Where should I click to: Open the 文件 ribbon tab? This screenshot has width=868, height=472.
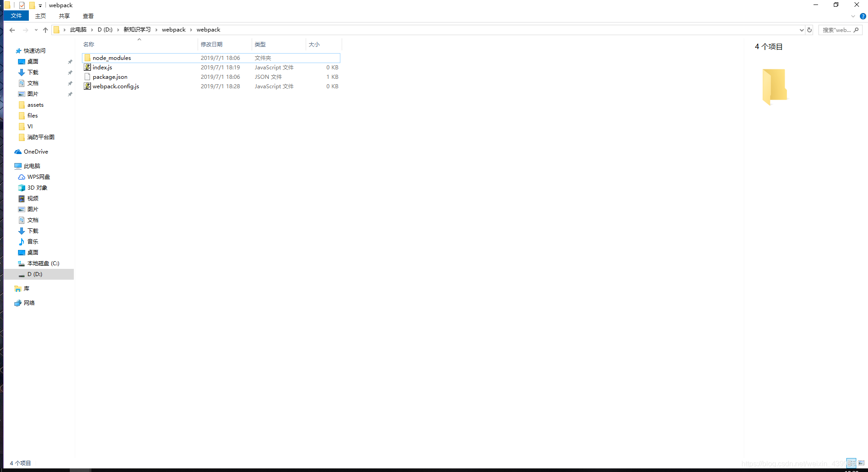click(16, 16)
